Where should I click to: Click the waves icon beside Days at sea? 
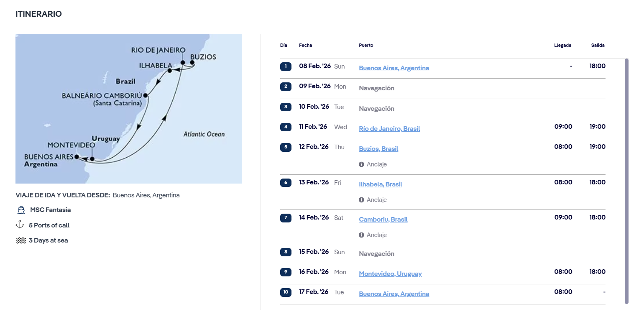[x=21, y=240]
